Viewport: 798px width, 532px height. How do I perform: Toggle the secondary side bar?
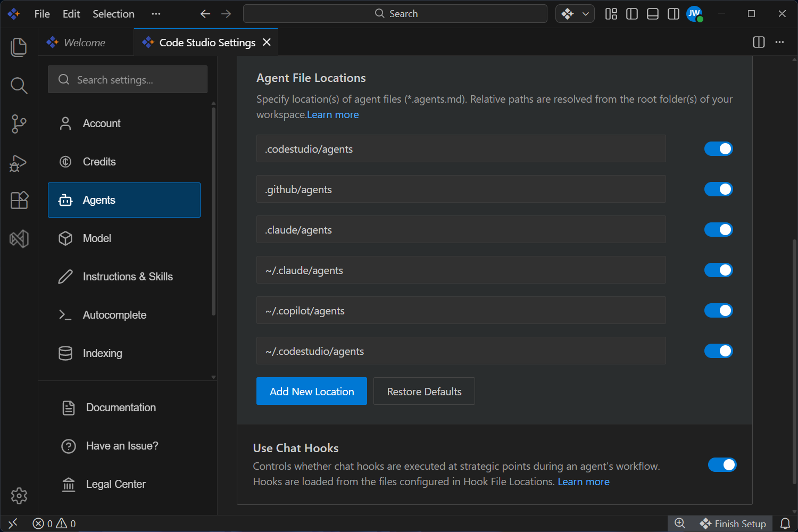[x=674, y=14]
